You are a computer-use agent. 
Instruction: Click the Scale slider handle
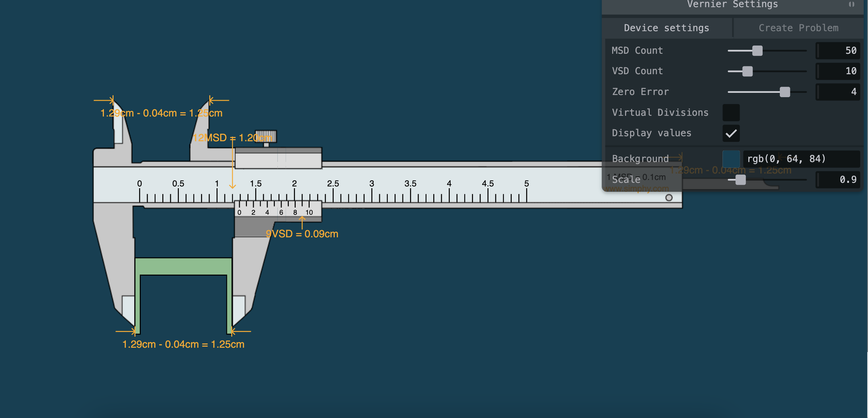tap(740, 180)
